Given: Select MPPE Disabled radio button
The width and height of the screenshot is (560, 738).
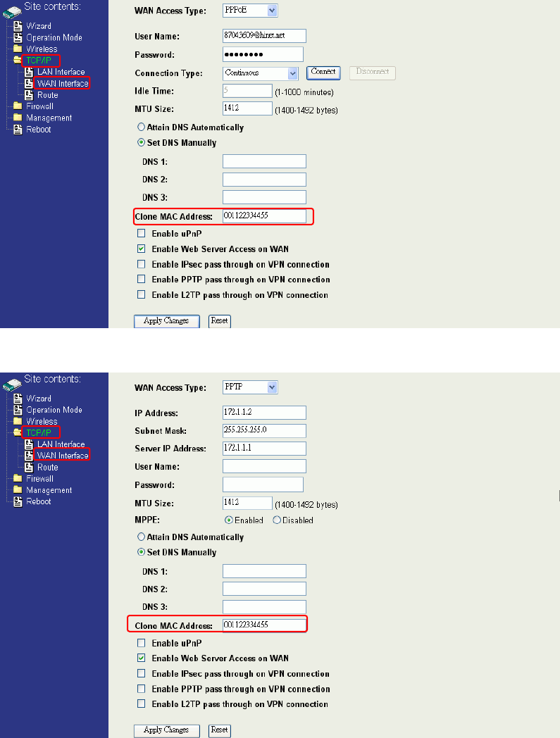Looking at the screenshot, I should (x=277, y=520).
